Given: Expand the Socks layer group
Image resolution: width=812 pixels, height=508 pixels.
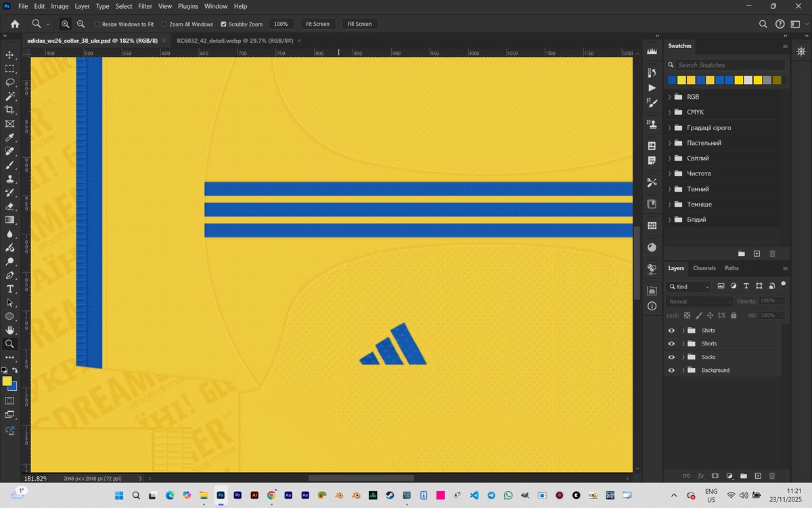Looking at the screenshot, I should [683, 357].
